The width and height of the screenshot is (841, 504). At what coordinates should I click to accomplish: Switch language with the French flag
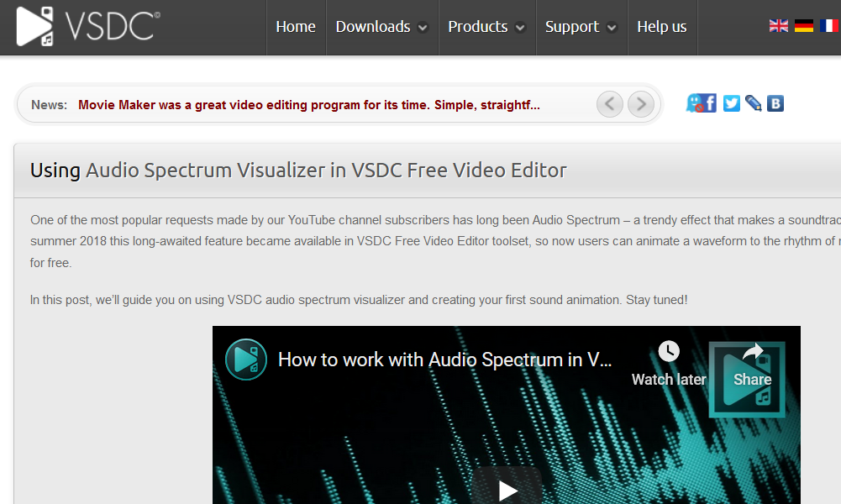pos(829,26)
